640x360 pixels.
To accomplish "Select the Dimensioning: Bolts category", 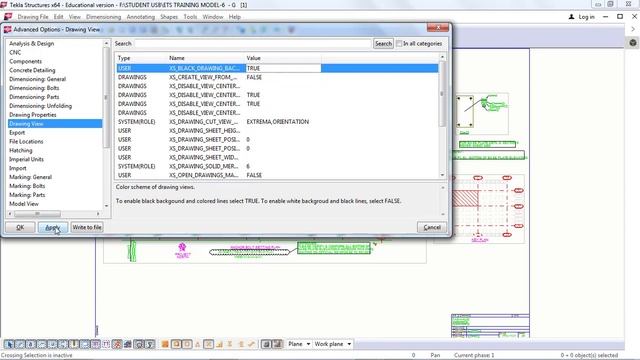I will pos(34,88).
